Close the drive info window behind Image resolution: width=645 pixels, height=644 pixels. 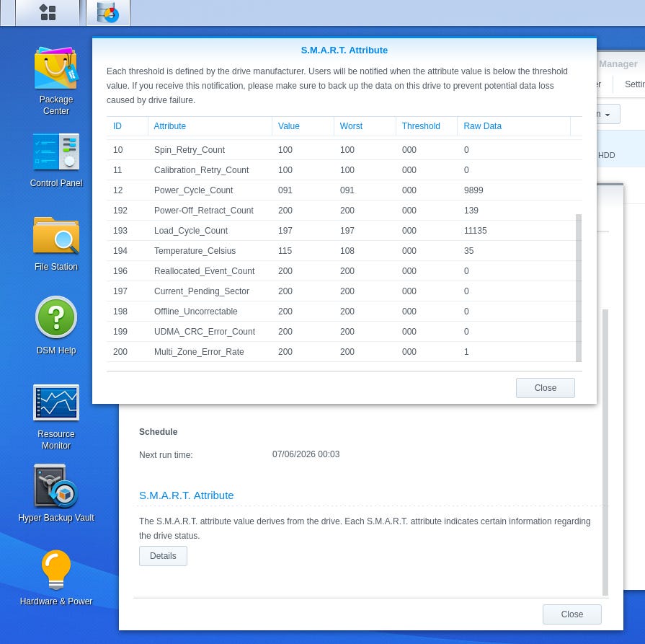click(571, 614)
